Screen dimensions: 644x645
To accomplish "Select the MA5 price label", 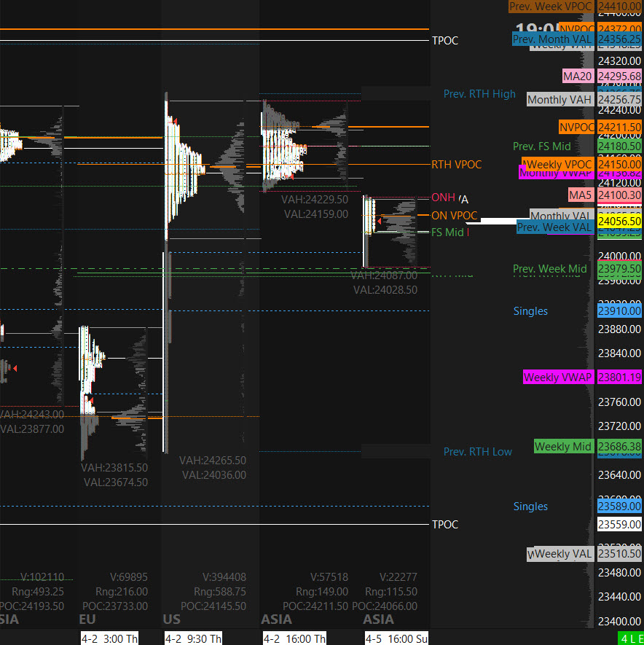I will [581, 195].
